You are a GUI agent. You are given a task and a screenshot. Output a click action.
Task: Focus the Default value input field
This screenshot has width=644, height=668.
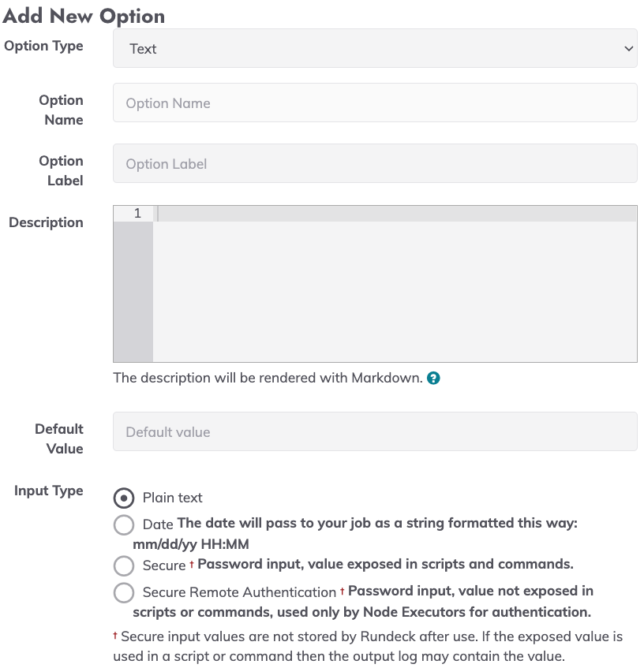375,431
